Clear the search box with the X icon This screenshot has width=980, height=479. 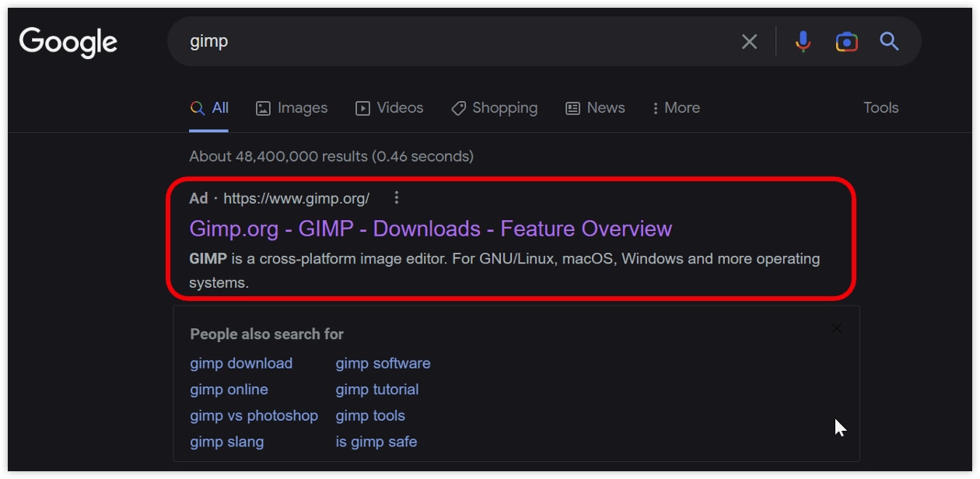[749, 42]
